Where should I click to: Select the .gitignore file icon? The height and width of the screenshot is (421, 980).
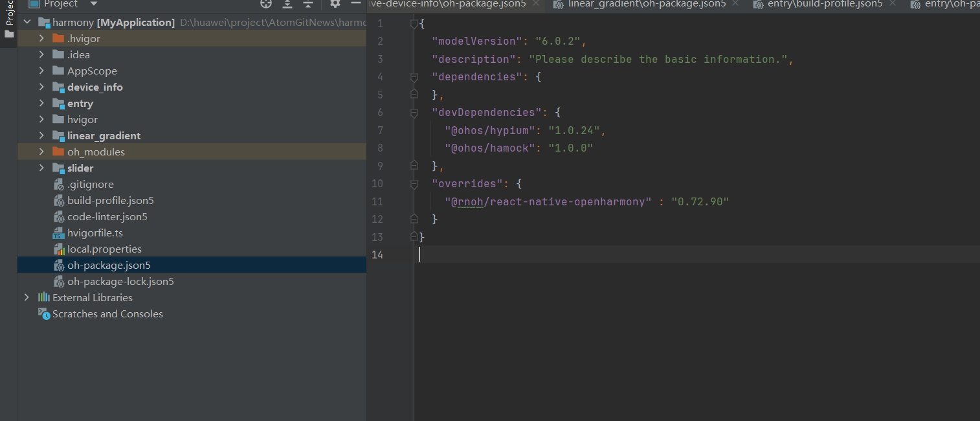tap(58, 185)
